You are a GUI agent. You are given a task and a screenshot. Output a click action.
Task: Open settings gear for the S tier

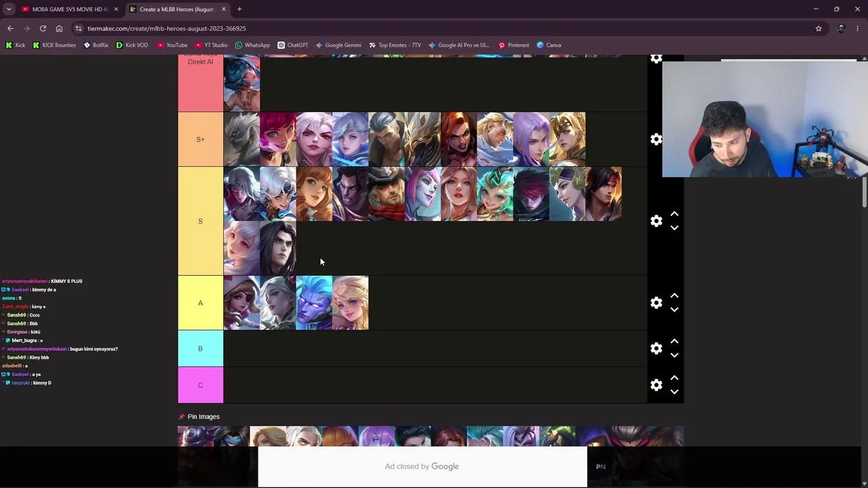pos(656,221)
